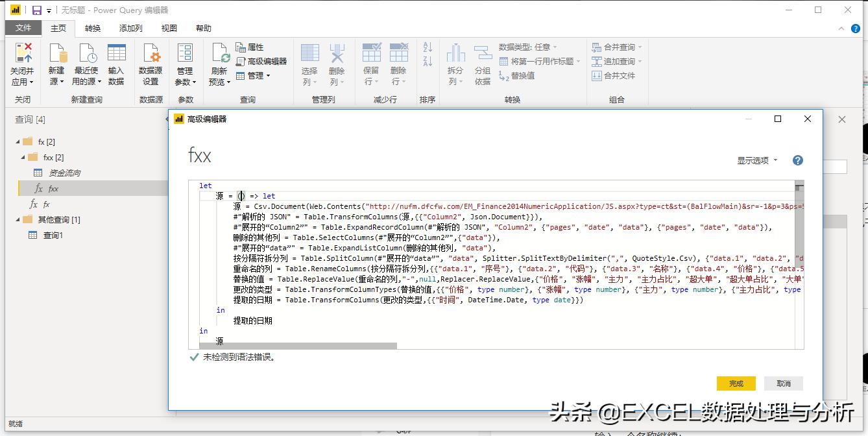The height and width of the screenshot is (436, 868).
Task: Select the 资金流向 query in list
Action: click(x=64, y=173)
